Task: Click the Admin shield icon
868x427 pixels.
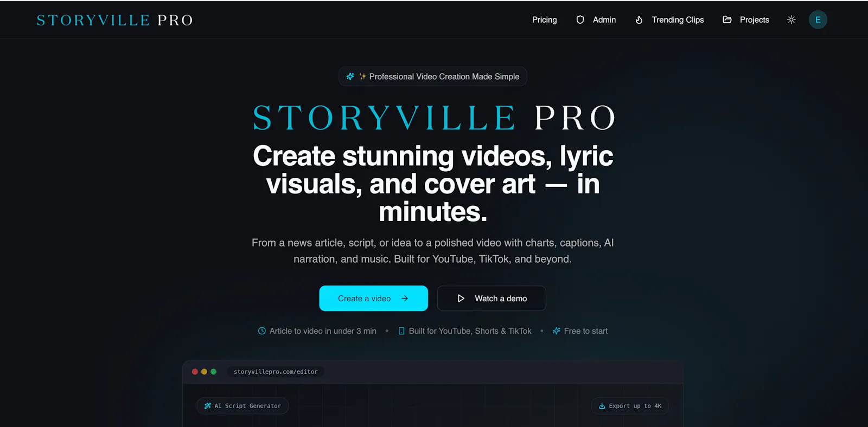Action: [580, 20]
